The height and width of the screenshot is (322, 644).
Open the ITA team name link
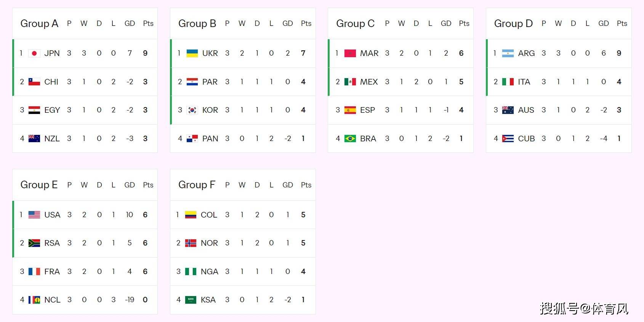(x=524, y=82)
